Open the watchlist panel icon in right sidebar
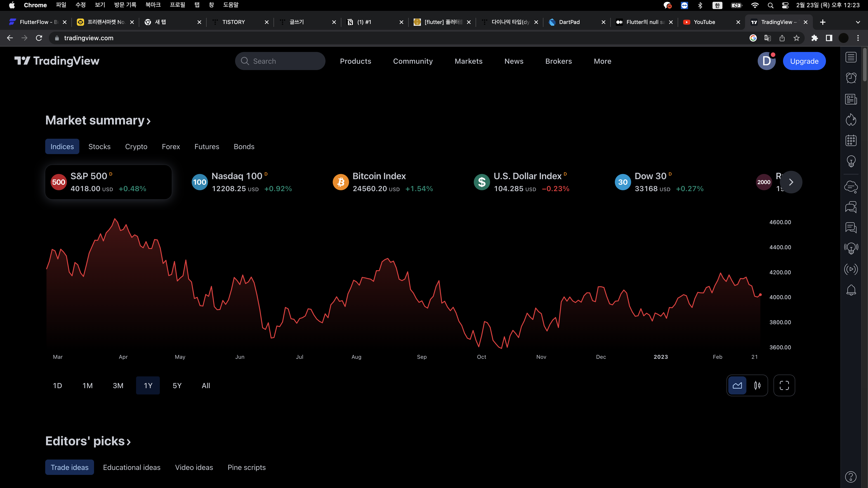Viewport: 868px width, 488px height. coord(851,58)
